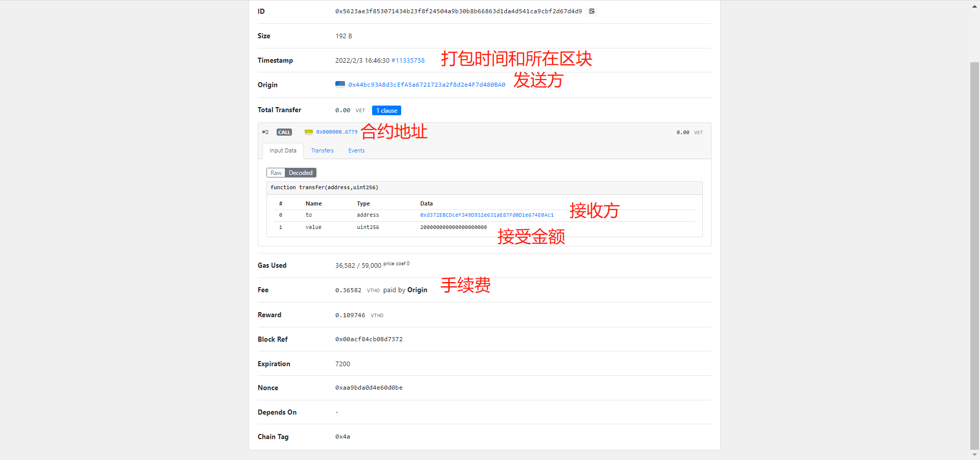
Task: Open block #11335758
Action: tap(408, 60)
